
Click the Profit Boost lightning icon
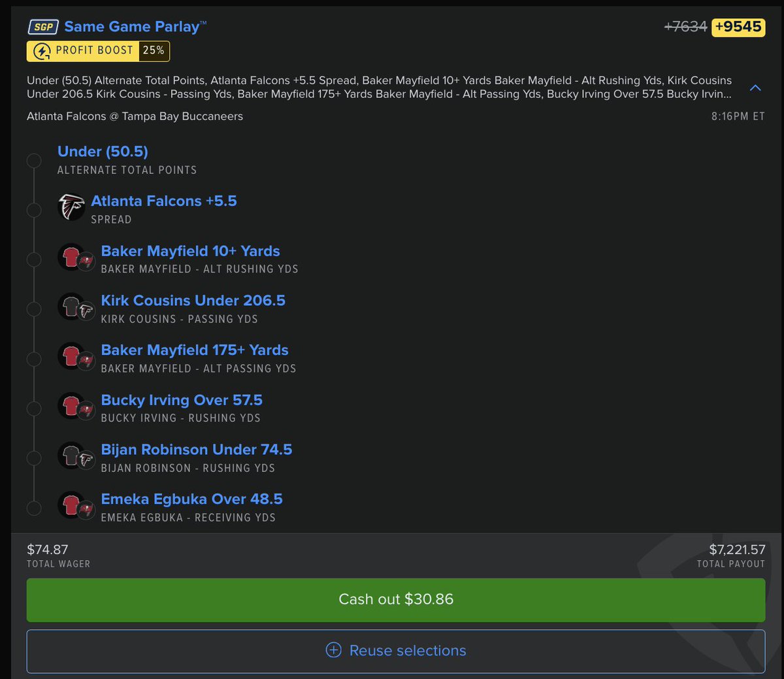coord(42,51)
